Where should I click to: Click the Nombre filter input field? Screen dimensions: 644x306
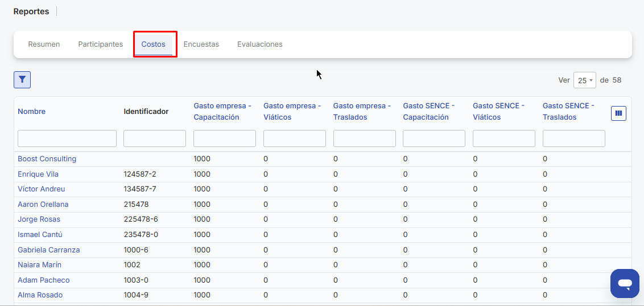pyautogui.click(x=67, y=138)
